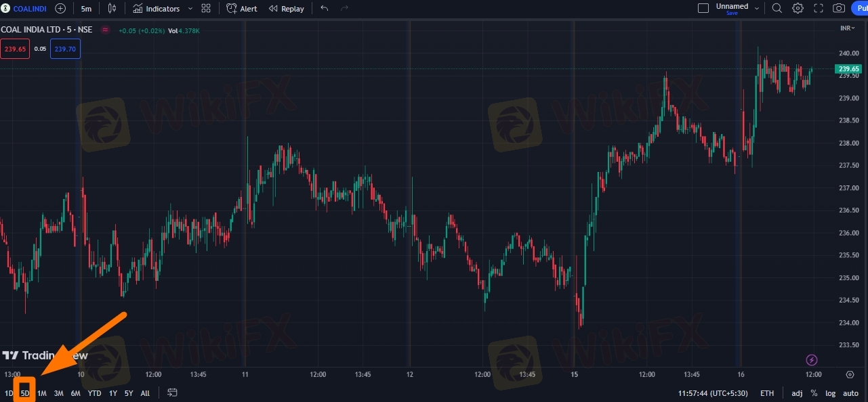Viewport: 868px width, 402px height.
Task: Start bar Replay mode
Action: pos(287,8)
